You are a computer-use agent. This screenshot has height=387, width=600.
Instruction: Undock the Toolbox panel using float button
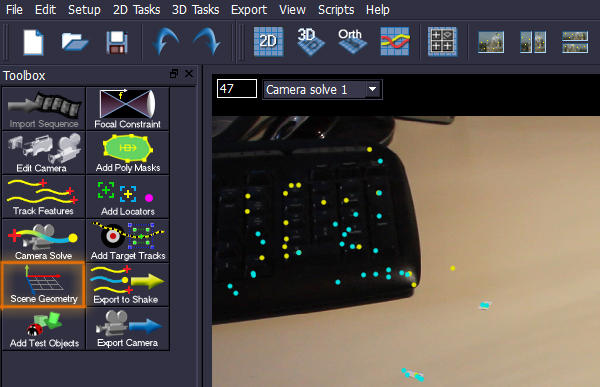[x=174, y=73]
